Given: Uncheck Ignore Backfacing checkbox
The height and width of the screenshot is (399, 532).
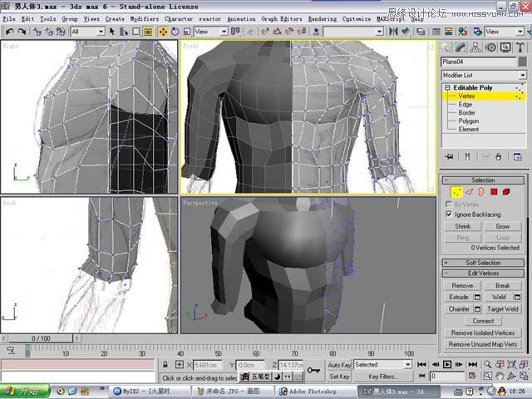Looking at the screenshot, I should 449,214.
